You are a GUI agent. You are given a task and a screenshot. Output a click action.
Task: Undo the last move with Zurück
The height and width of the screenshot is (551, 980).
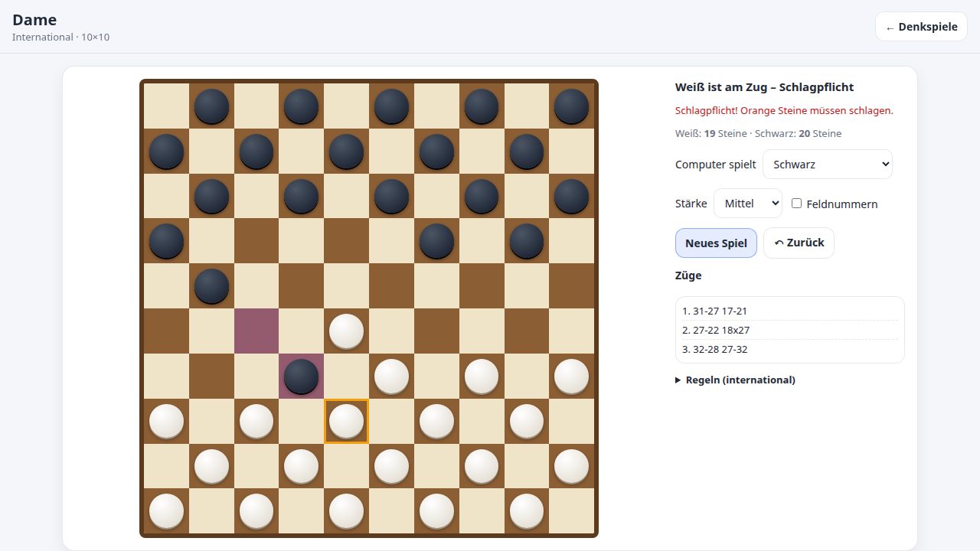(799, 243)
